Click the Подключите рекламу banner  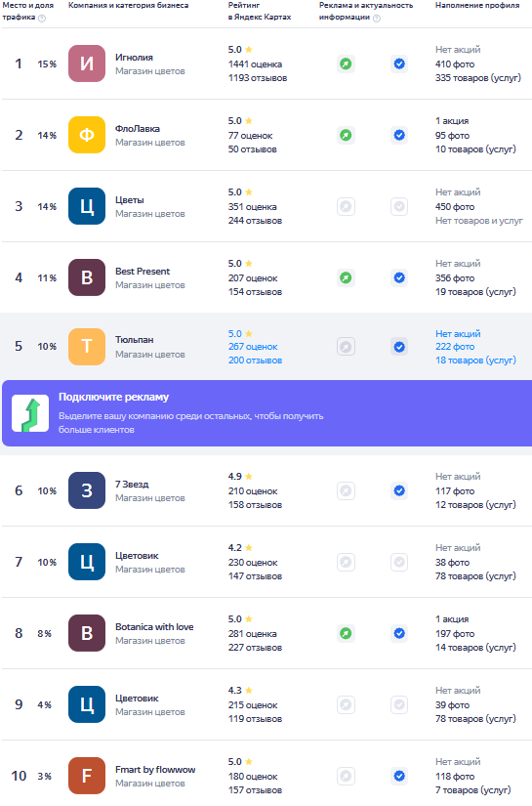(x=267, y=413)
